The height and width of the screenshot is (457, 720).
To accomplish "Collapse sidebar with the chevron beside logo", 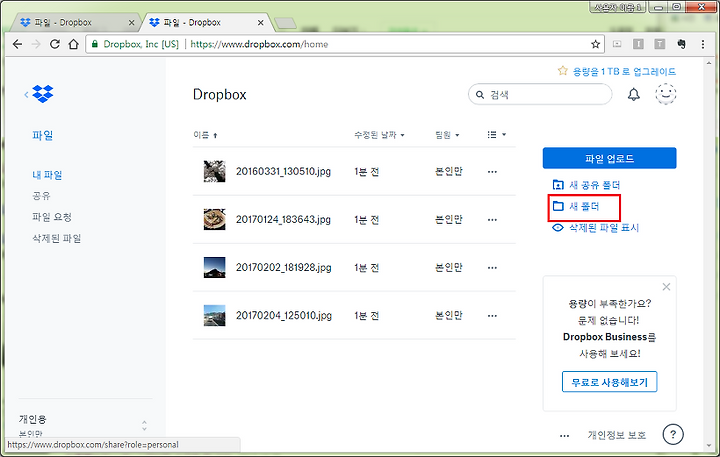I will (x=26, y=95).
